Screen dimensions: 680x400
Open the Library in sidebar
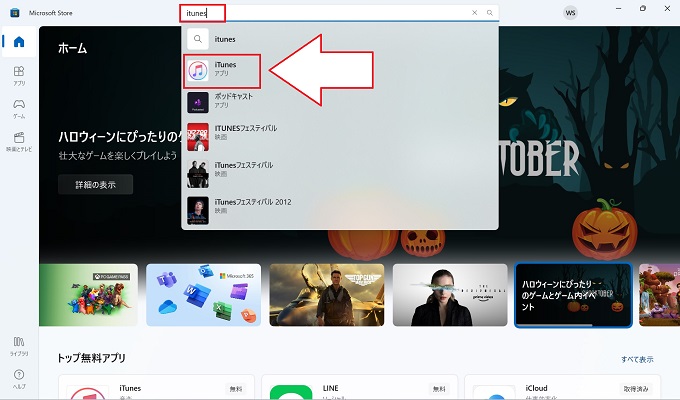pos(19,346)
